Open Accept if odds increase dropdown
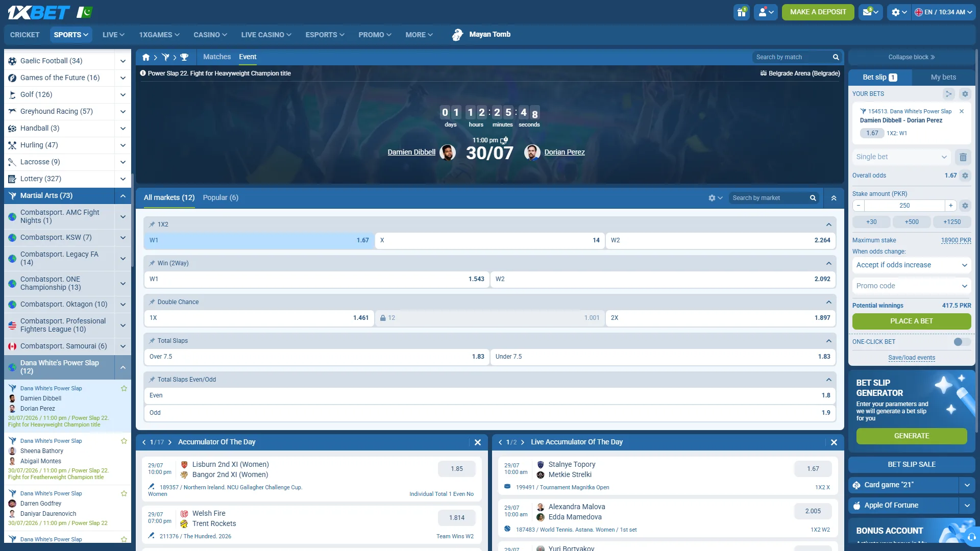Viewport: 980px width, 551px height. 911,265
